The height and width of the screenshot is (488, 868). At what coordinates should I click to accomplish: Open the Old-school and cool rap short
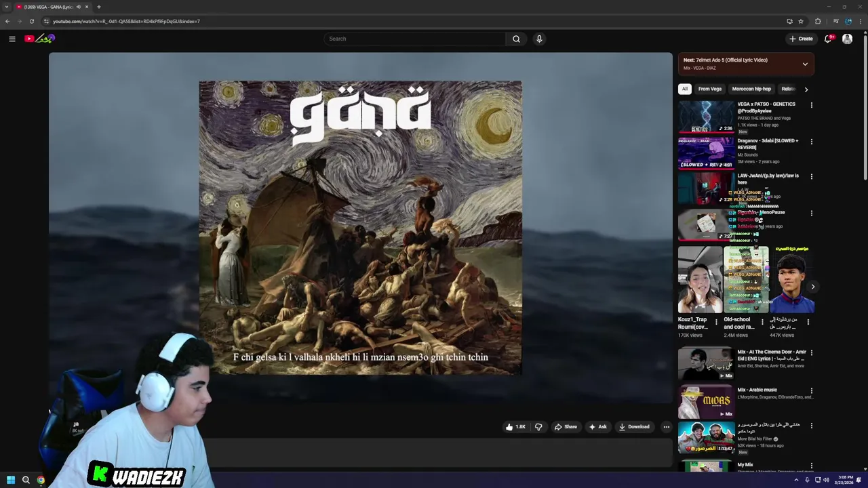click(x=746, y=280)
